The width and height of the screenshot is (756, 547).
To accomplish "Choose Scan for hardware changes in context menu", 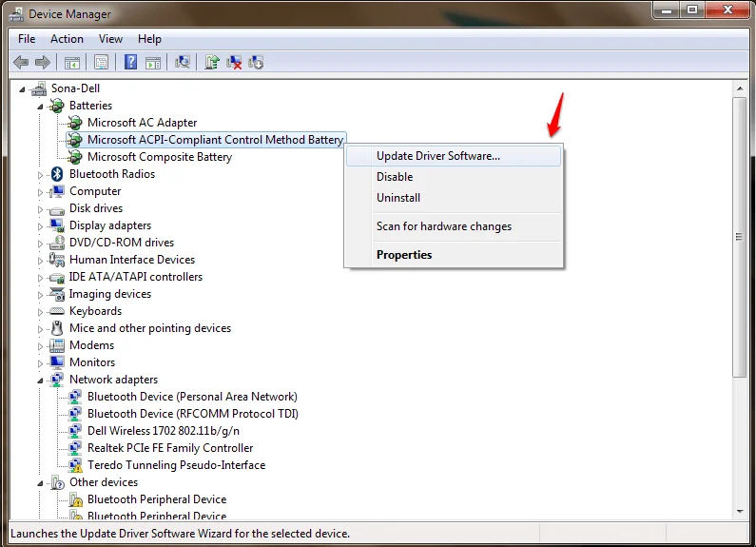I will (454, 226).
